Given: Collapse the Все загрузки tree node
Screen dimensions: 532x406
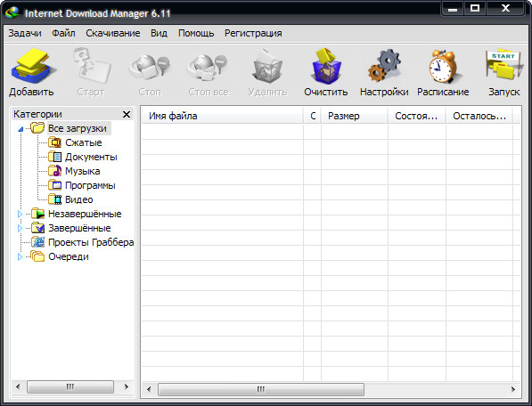Looking at the screenshot, I should tap(20, 129).
